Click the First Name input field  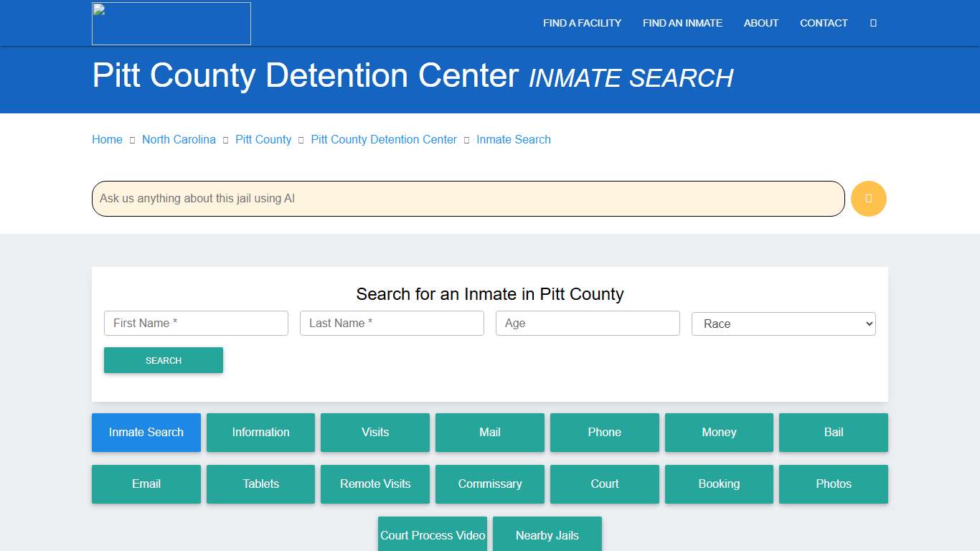coord(195,323)
